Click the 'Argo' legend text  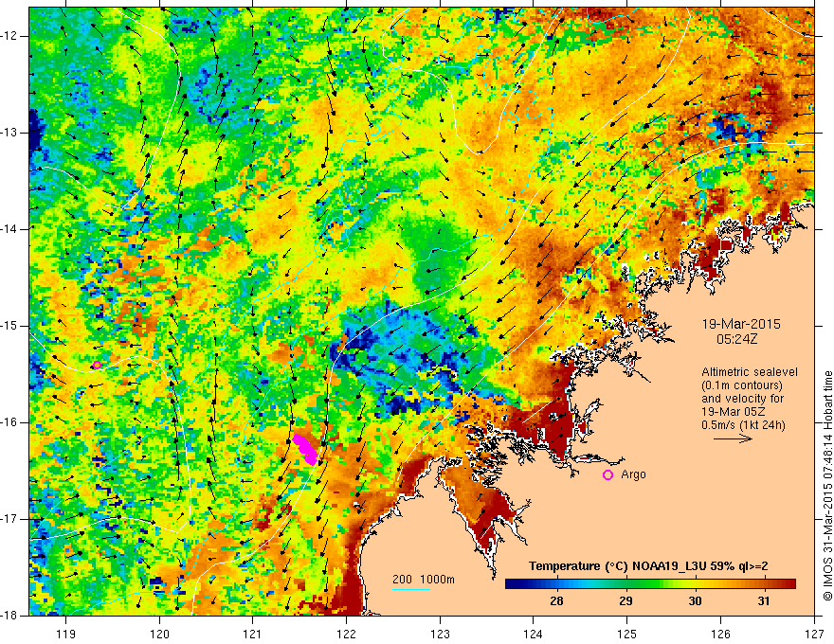pyautogui.click(x=633, y=474)
